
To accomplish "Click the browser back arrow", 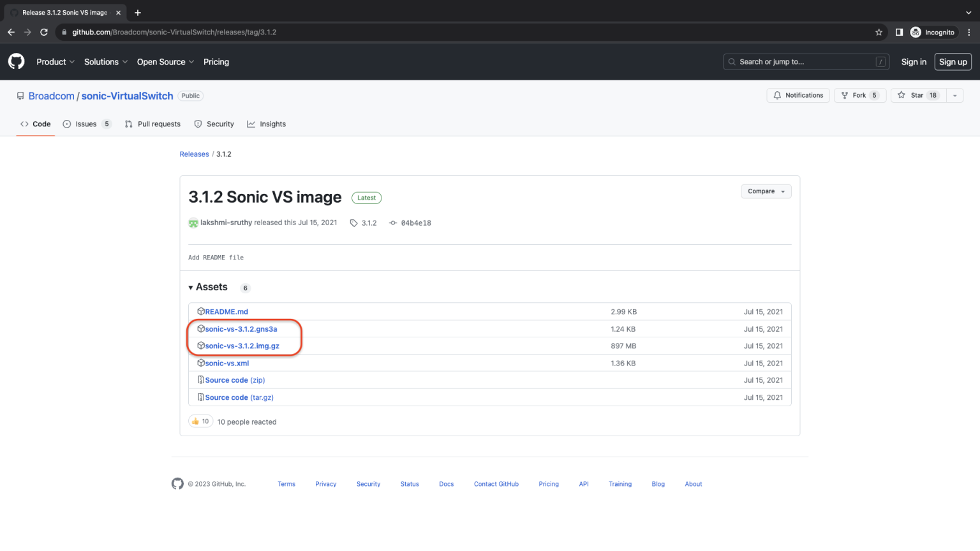I will click(x=11, y=32).
